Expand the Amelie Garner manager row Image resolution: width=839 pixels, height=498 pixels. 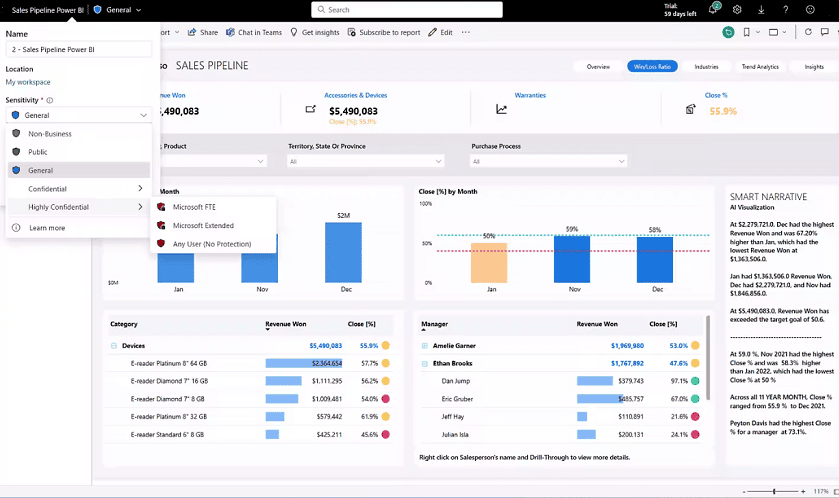point(425,346)
